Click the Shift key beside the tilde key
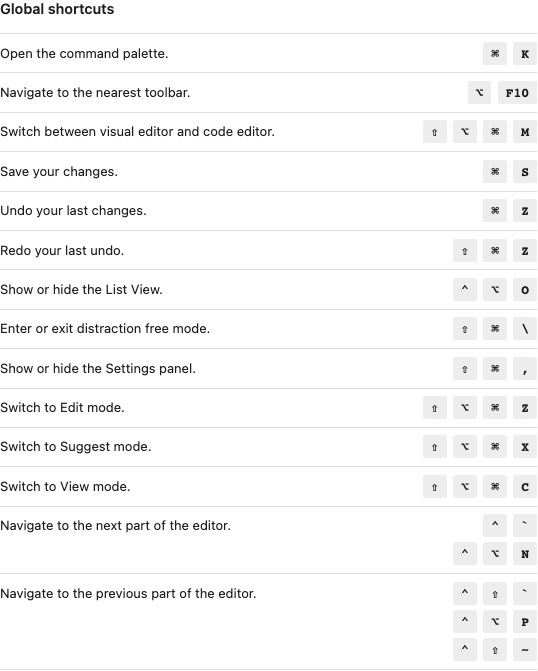The width and height of the screenshot is (538, 671). (x=495, y=650)
